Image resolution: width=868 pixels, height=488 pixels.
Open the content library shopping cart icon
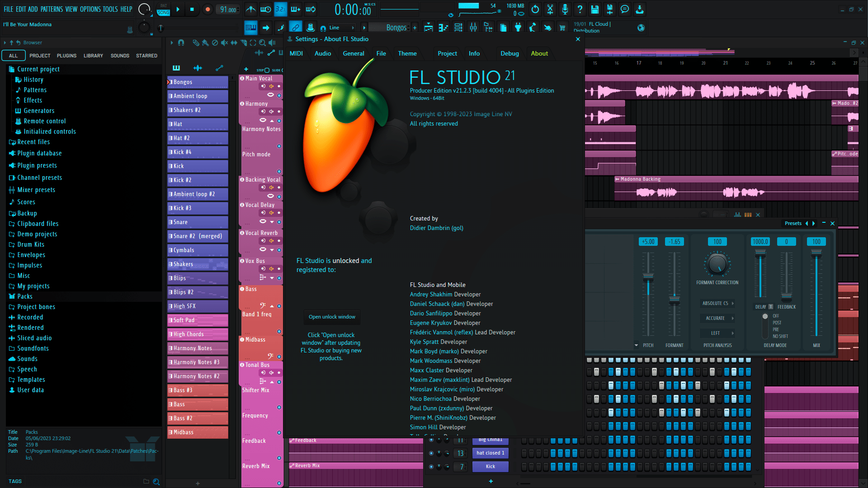click(x=562, y=28)
